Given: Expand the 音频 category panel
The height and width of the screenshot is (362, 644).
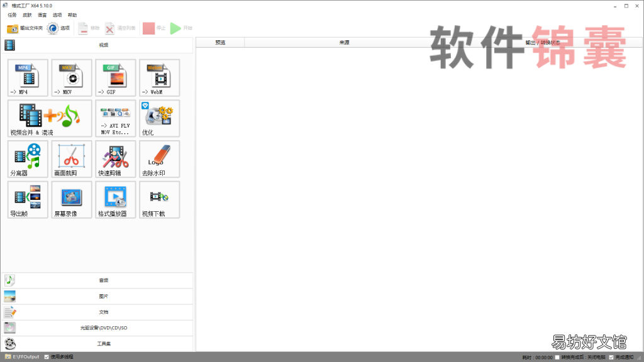Looking at the screenshot, I should point(97,280).
